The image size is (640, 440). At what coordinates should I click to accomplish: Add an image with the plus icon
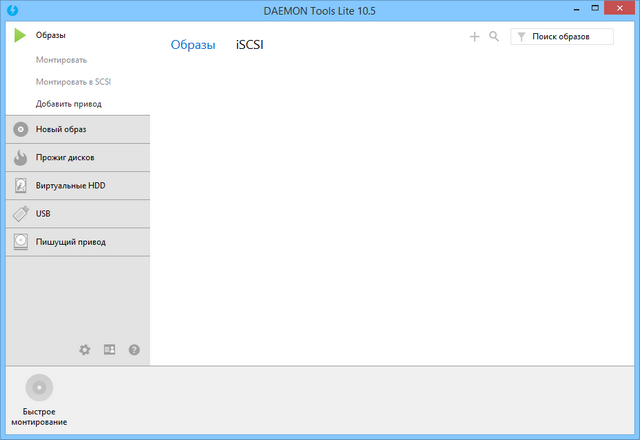coord(475,37)
